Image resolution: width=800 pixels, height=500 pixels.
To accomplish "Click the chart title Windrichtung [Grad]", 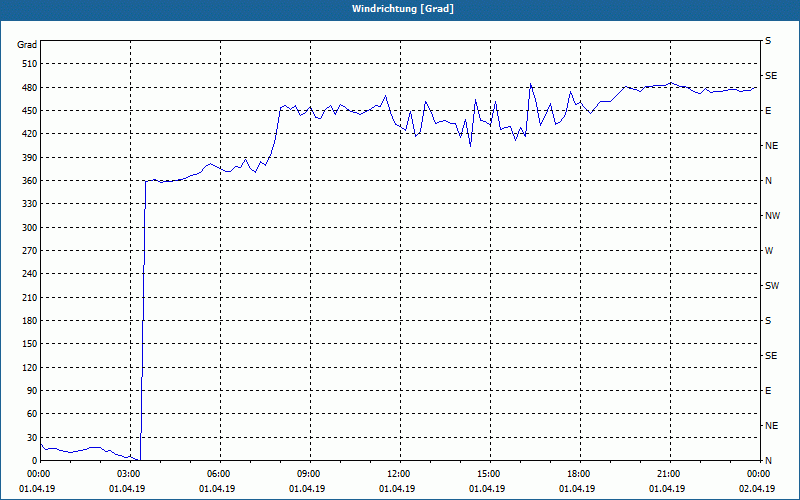I will pyautogui.click(x=403, y=9).
